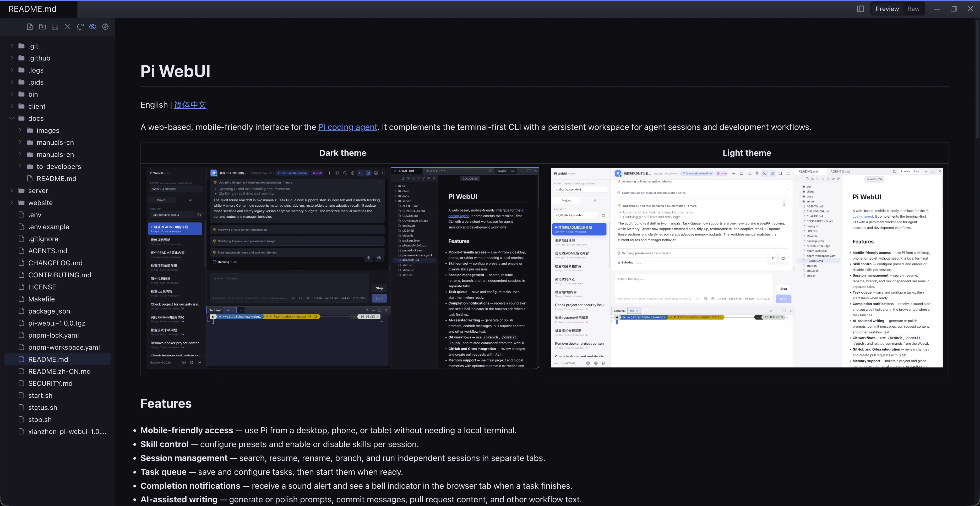
Task: Locate the current file with the crosshair icon
Action: point(105,27)
